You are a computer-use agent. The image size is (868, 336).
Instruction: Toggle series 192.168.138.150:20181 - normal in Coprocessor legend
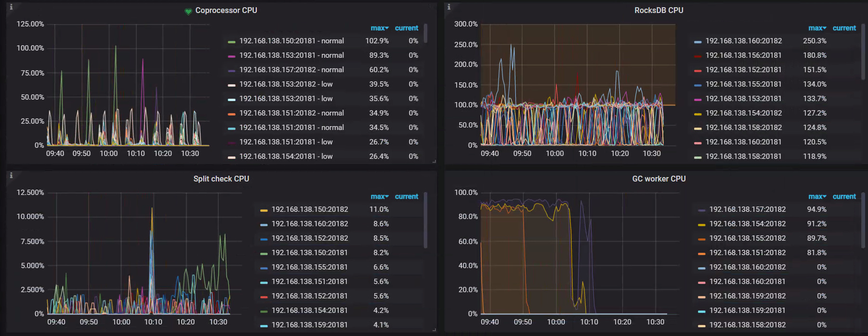point(291,41)
